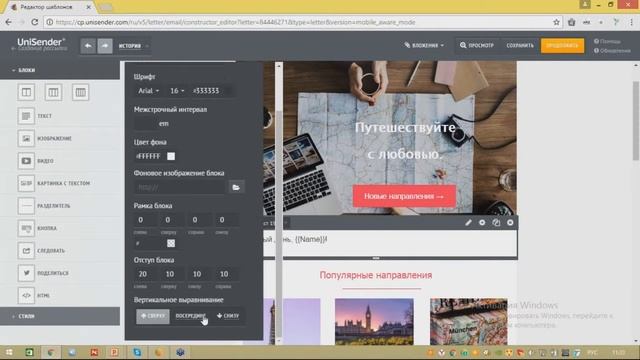Viewport: 640px width, 360px height.
Task: Open the Помощь help link
Action: pyautogui.click(x=607, y=41)
